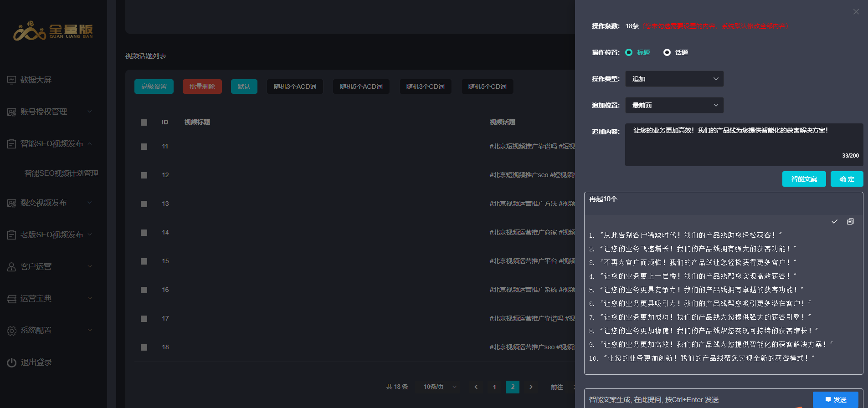Open 运营宝典 menu label
This screenshot has width=868, height=408.
tap(36, 299)
